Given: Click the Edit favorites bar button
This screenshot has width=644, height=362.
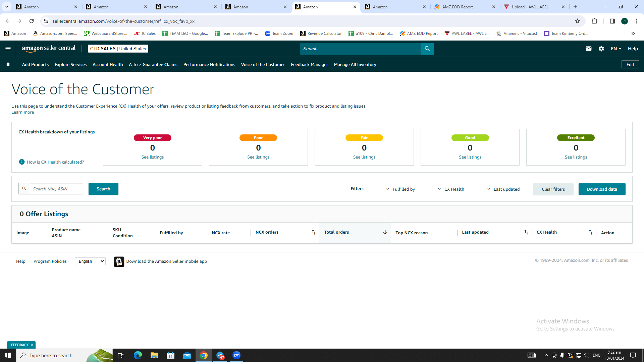Looking at the screenshot, I should (x=630, y=64).
